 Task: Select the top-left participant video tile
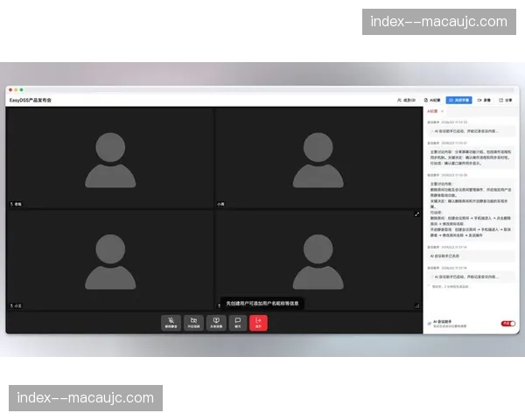(x=109, y=157)
